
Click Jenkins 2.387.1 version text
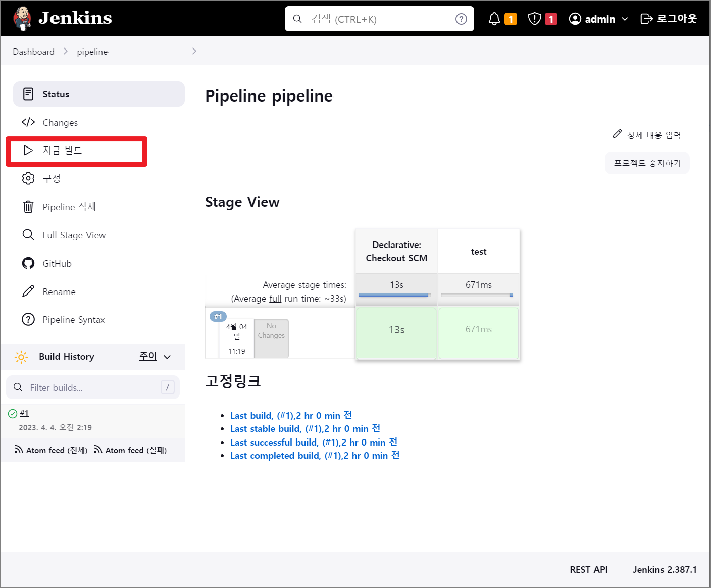click(x=665, y=569)
